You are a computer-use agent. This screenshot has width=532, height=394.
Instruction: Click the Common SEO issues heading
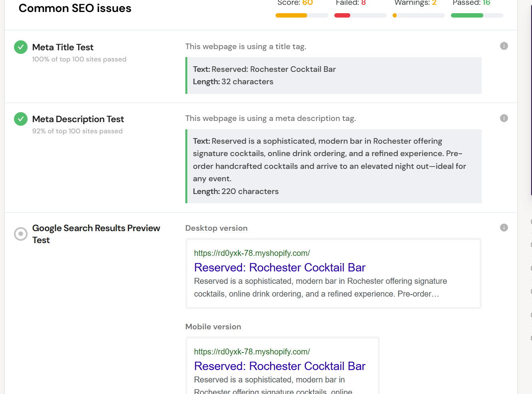coord(75,8)
